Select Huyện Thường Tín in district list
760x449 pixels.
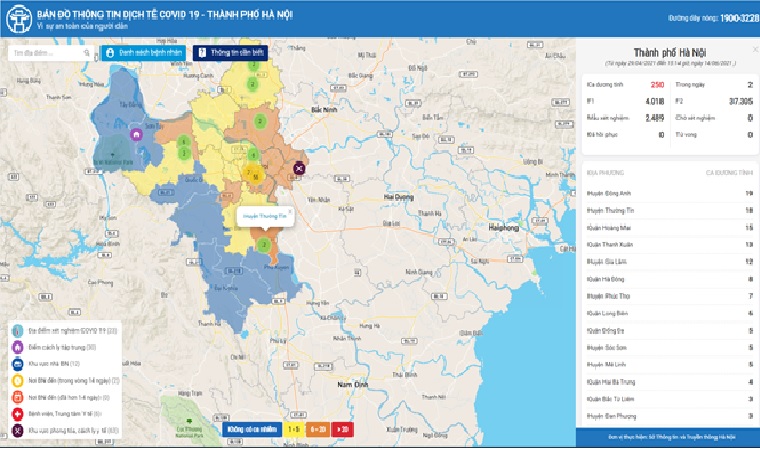(x=669, y=210)
